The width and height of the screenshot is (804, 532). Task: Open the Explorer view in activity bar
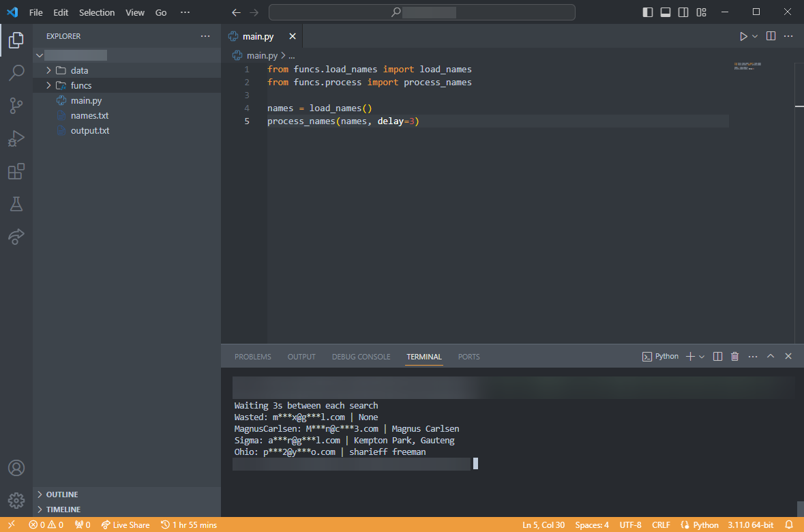tap(16, 40)
